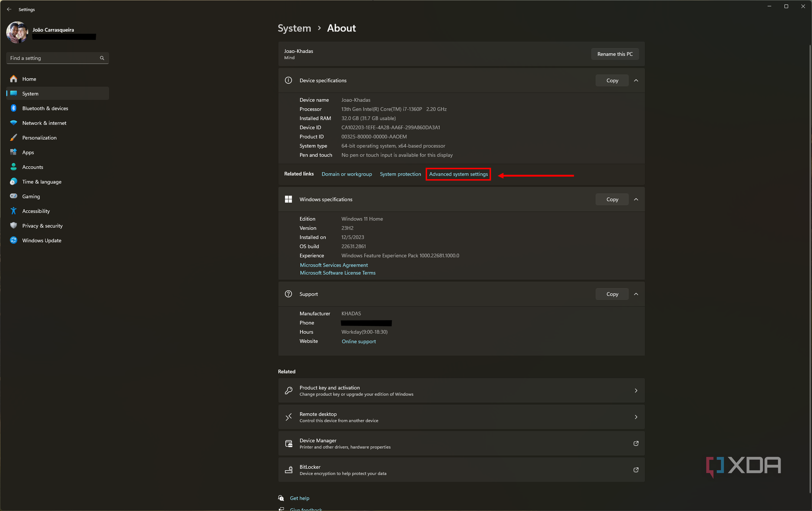
Task: Open the Microsoft Services Agreement link
Action: point(334,265)
